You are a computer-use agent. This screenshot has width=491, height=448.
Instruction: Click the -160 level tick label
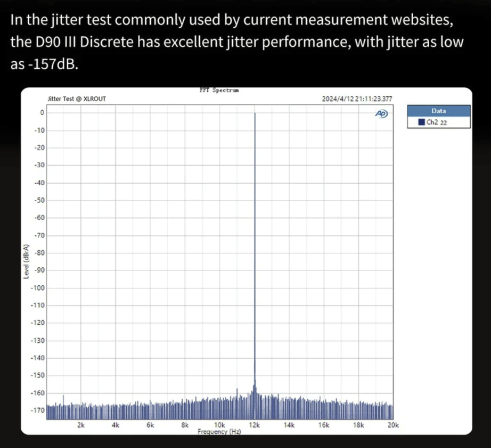38,393
